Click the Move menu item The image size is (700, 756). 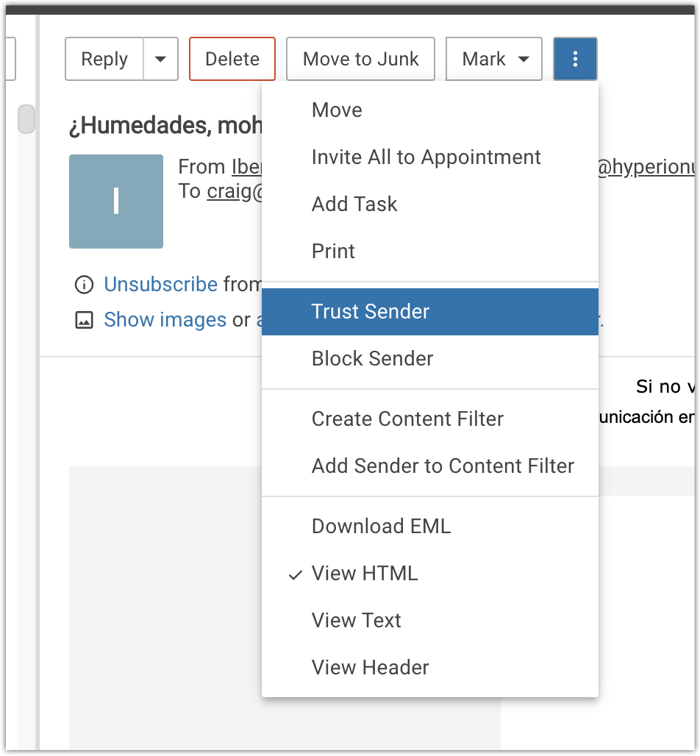click(x=337, y=110)
